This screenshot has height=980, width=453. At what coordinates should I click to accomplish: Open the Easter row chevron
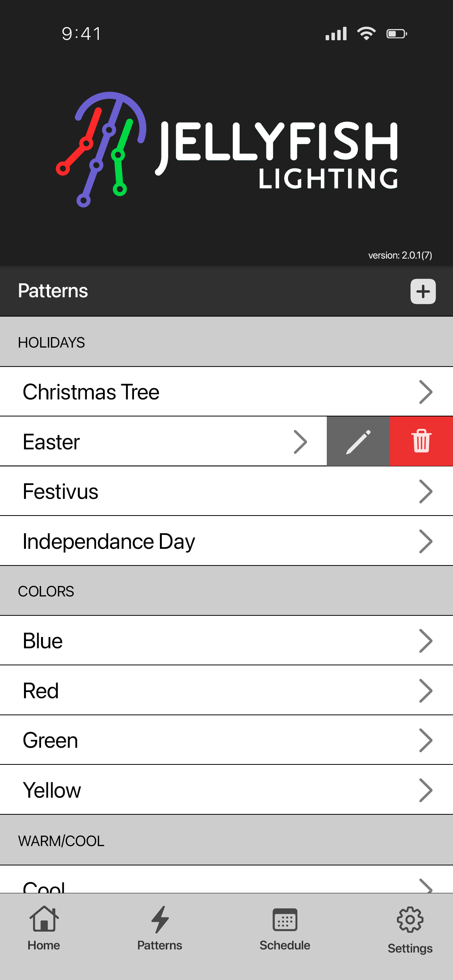click(x=300, y=442)
